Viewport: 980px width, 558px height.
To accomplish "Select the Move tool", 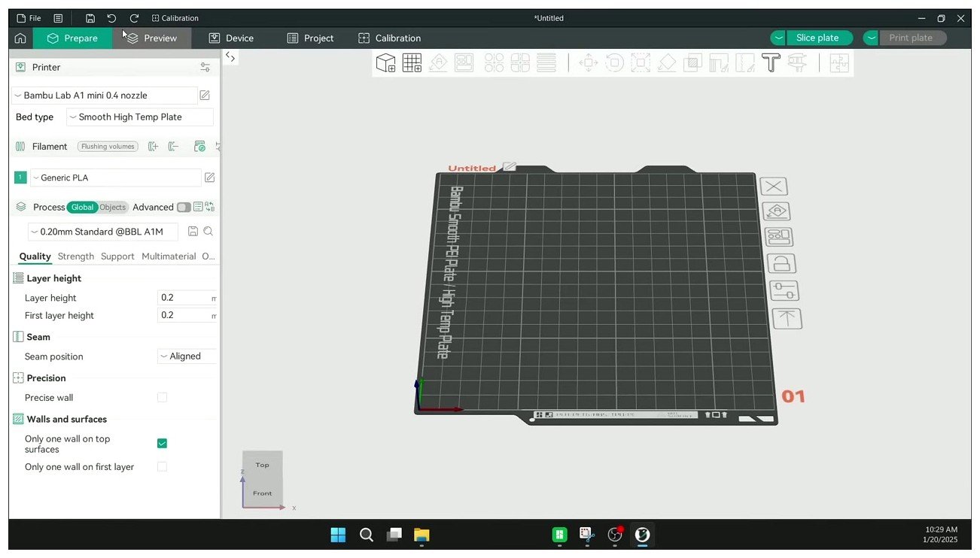I will pyautogui.click(x=588, y=63).
